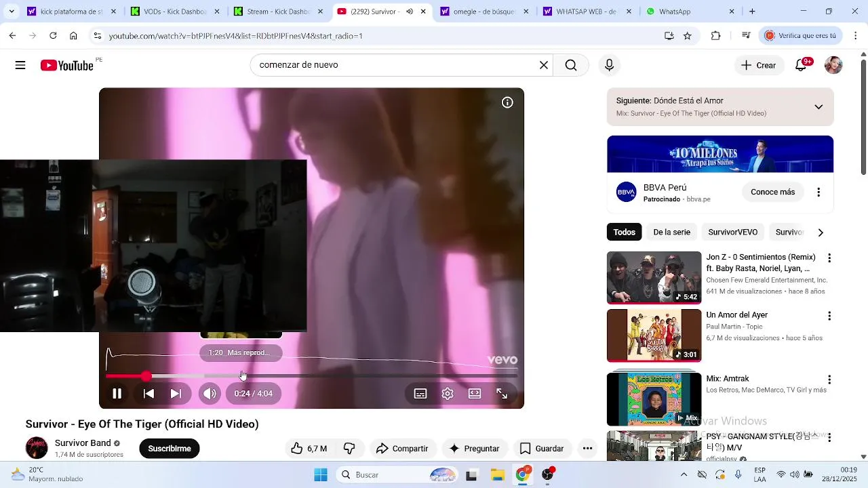Reload the page
868x488 pixels.
point(53,36)
